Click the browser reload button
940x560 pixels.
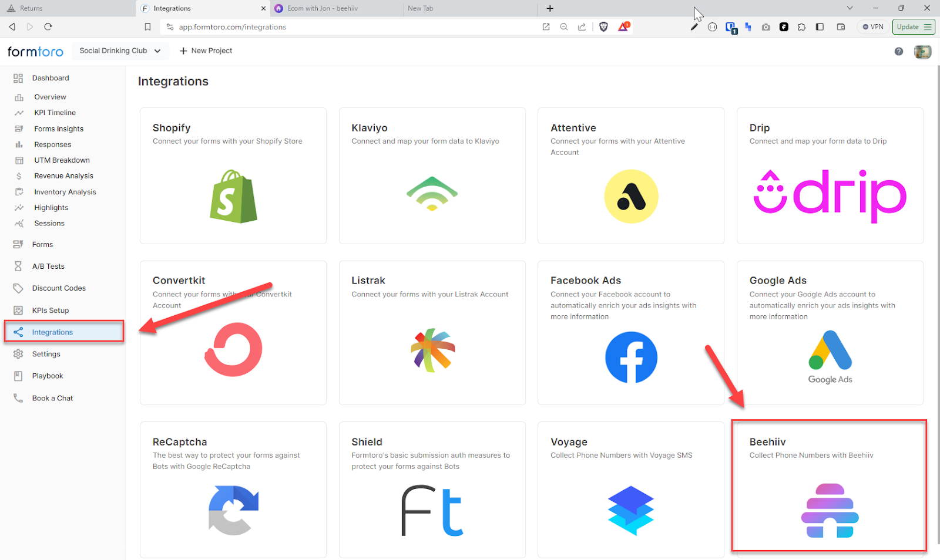(48, 26)
